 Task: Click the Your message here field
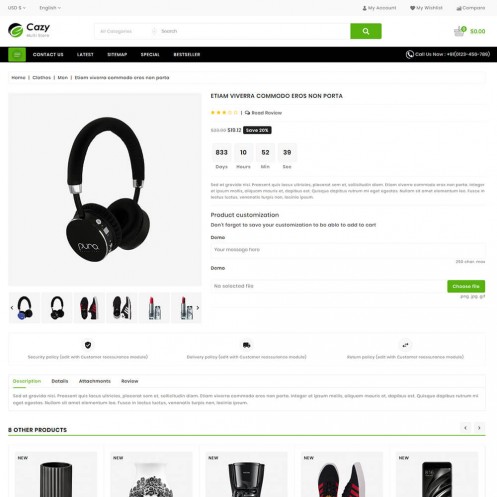(x=348, y=250)
